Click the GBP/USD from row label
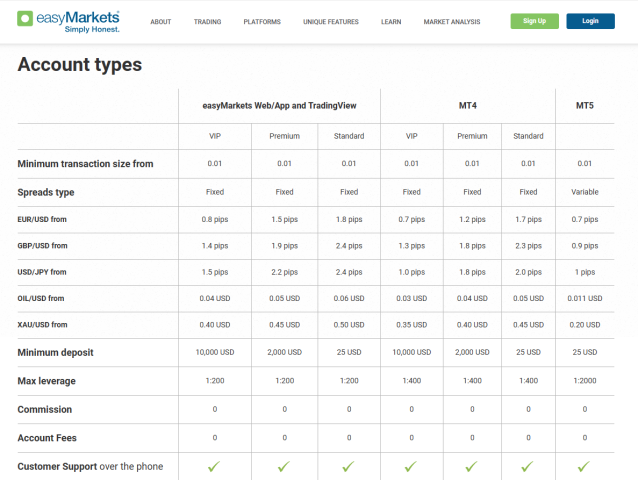 pos(42,246)
